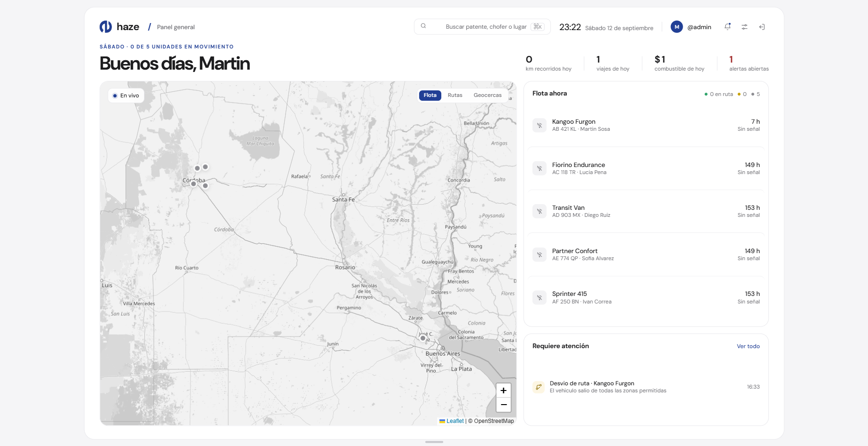Screen dimensions: 868x446
Task: Click the search magnifier icon
Action: click(423, 26)
